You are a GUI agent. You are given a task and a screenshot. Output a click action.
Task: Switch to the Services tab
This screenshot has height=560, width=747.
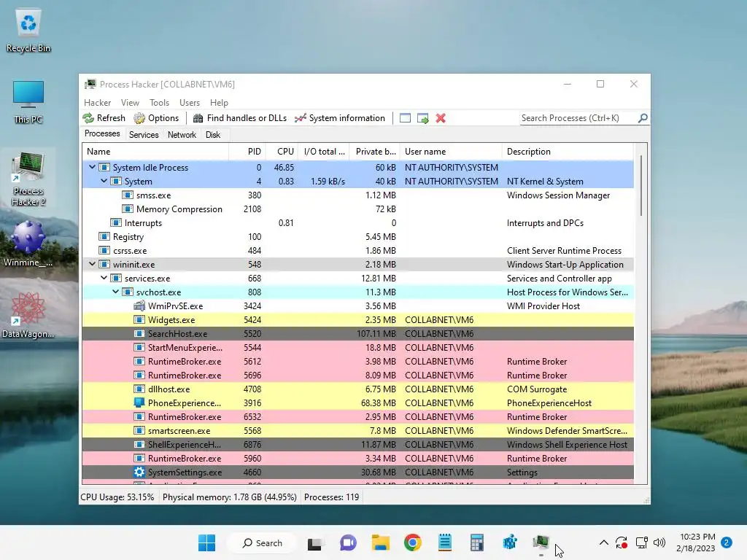(144, 135)
